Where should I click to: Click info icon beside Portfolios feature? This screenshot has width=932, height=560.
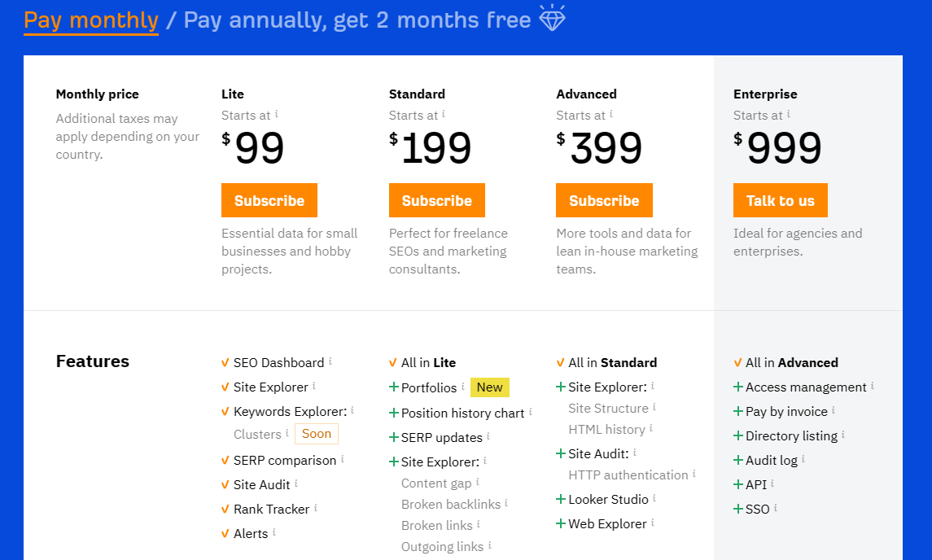click(x=463, y=386)
